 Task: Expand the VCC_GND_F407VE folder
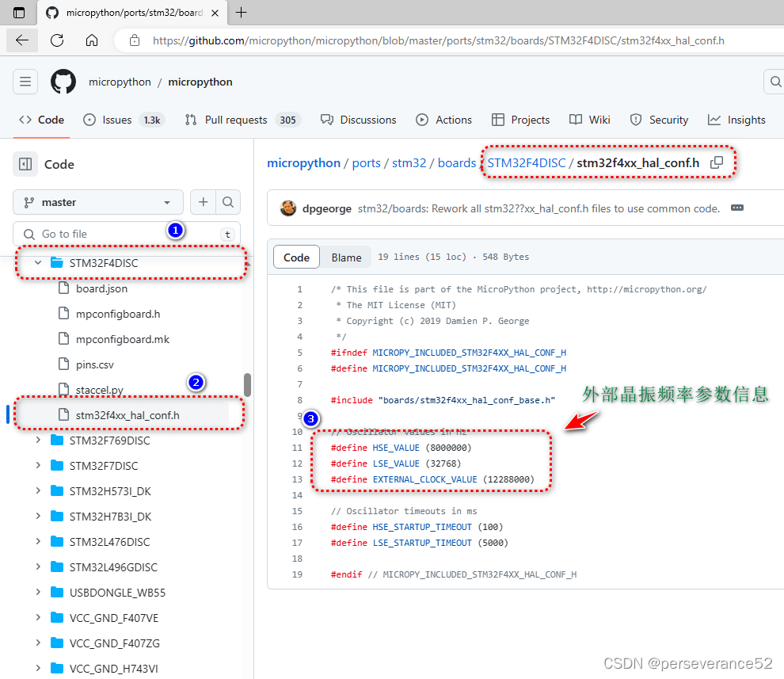click(x=38, y=617)
